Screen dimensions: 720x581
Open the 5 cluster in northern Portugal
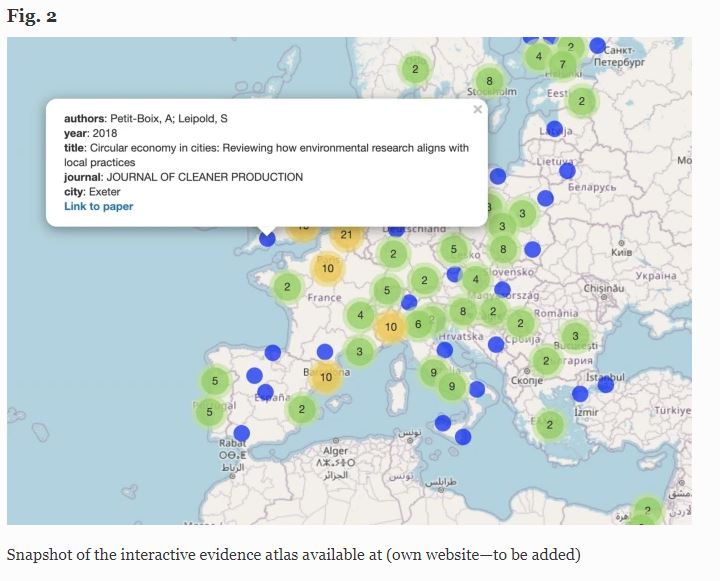click(x=215, y=381)
